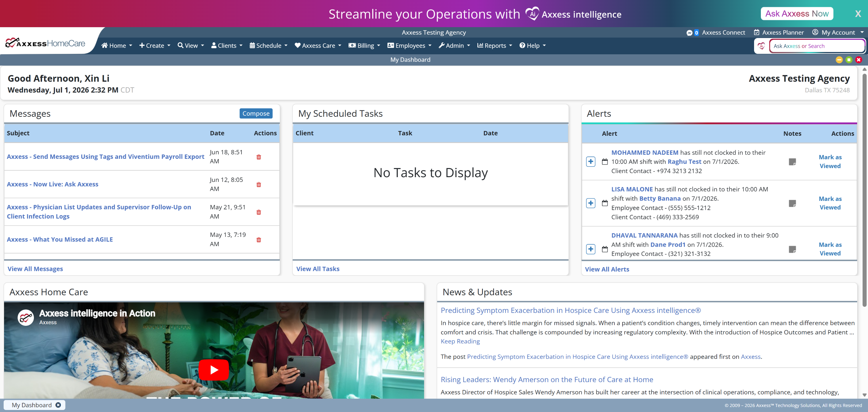Image resolution: width=868 pixels, height=412 pixels.
Task: Mark MOHAMMED NADEEM alert as viewed
Action: [x=830, y=162]
